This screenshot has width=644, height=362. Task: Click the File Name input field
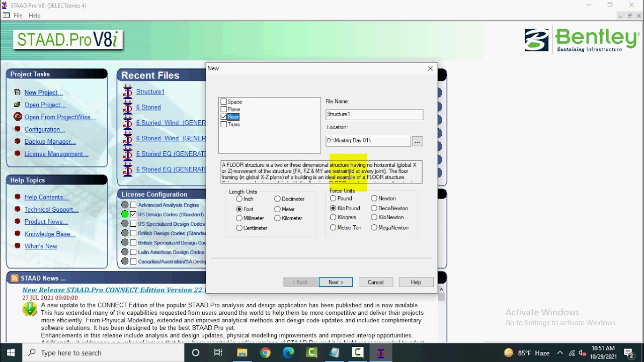[374, 115]
